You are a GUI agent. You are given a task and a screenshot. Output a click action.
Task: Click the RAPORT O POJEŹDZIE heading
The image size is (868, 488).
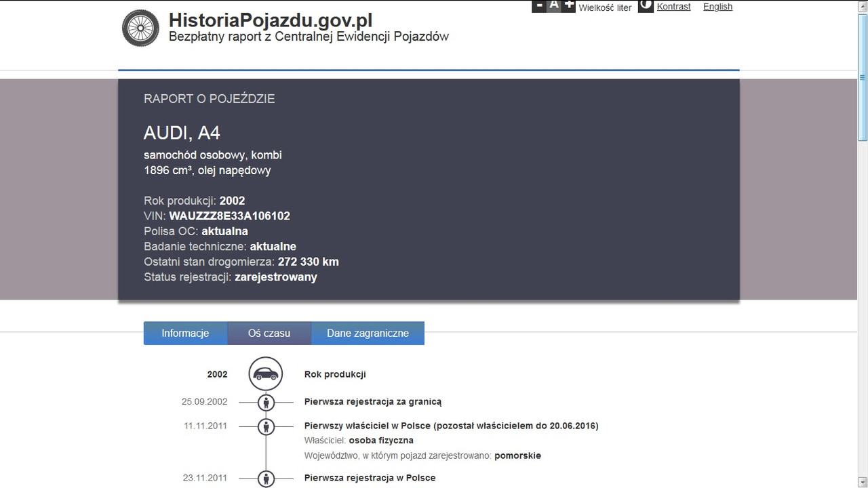(x=210, y=99)
